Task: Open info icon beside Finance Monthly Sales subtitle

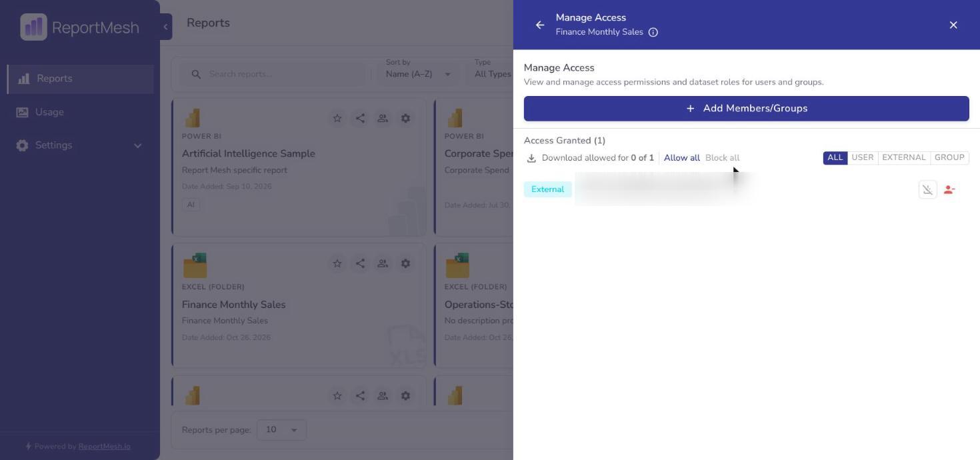Action: click(x=653, y=32)
